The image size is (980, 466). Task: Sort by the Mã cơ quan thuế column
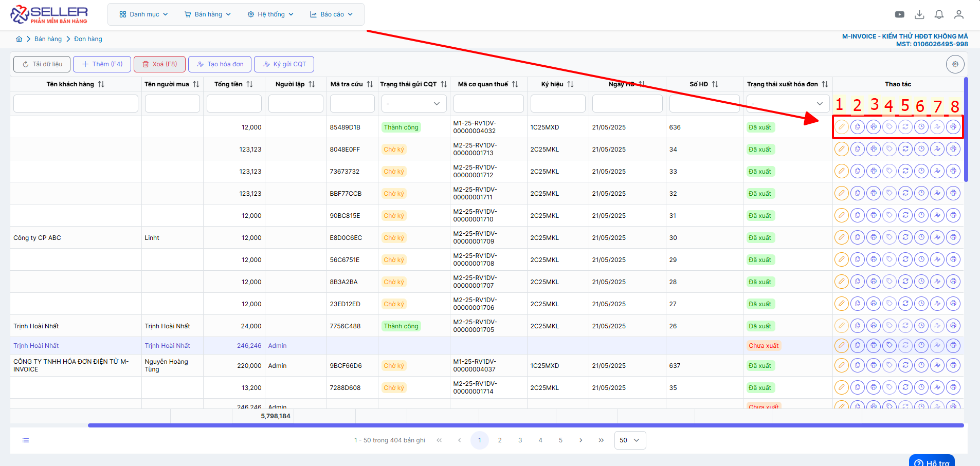pyautogui.click(x=515, y=84)
